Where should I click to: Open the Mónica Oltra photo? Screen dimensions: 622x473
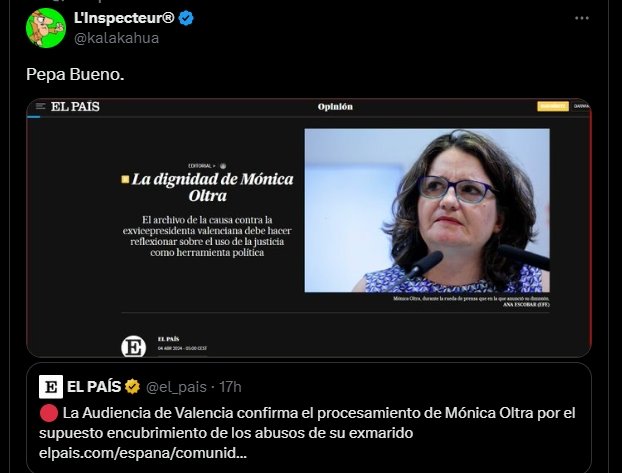click(x=427, y=210)
